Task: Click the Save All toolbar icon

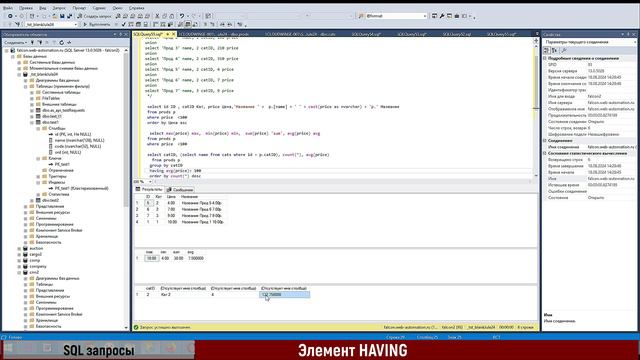Action: pyautogui.click(x=69, y=16)
